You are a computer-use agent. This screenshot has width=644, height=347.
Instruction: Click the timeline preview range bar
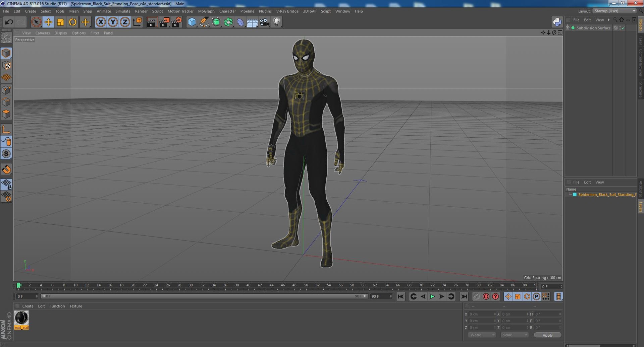click(204, 296)
